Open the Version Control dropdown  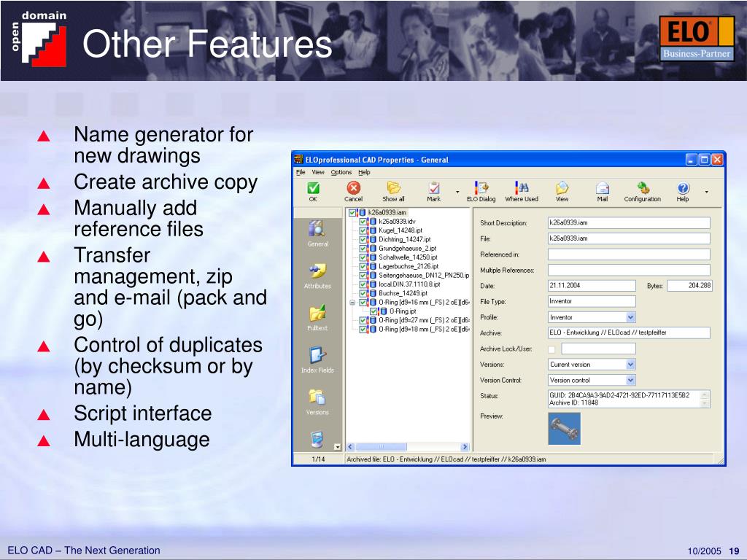pos(630,380)
